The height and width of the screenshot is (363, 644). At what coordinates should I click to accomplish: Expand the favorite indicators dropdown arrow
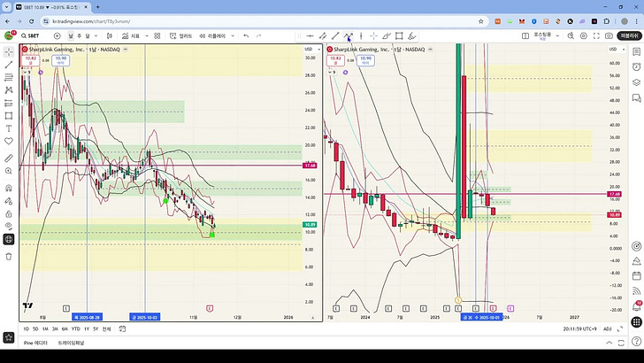pos(147,35)
